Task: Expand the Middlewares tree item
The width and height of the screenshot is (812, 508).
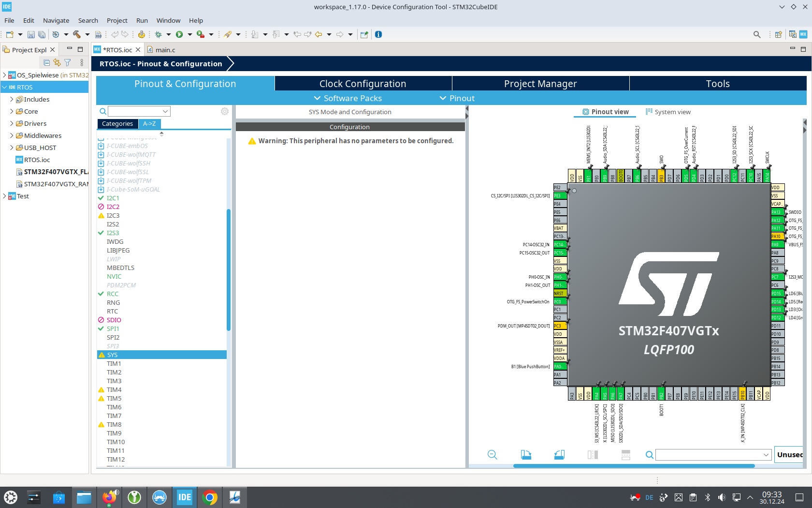Action: click(13, 135)
